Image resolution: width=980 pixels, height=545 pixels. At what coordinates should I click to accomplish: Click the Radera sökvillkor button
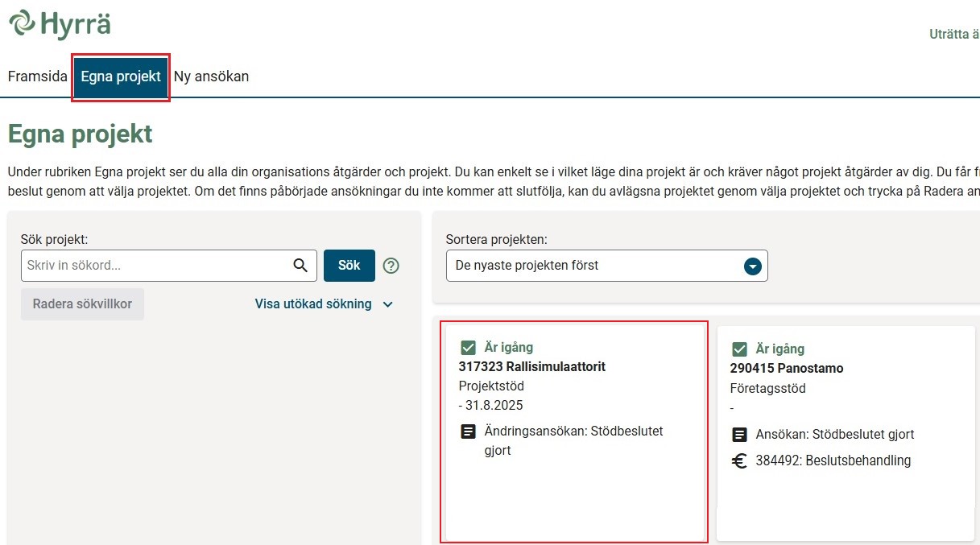tap(82, 304)
